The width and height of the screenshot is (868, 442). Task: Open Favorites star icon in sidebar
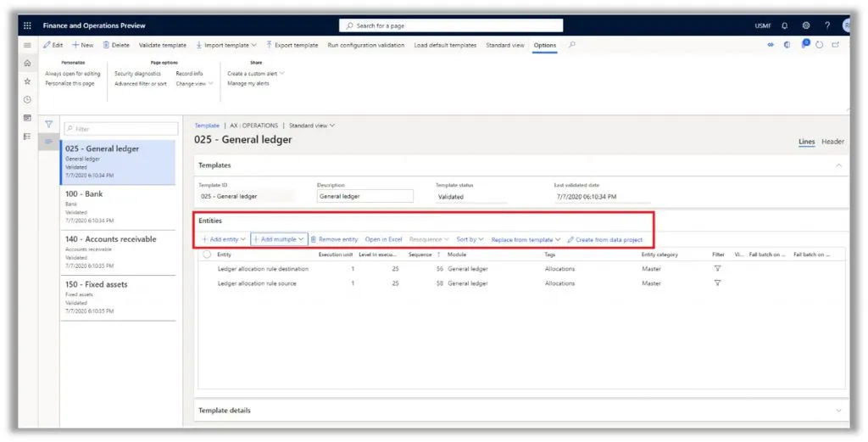27,81
